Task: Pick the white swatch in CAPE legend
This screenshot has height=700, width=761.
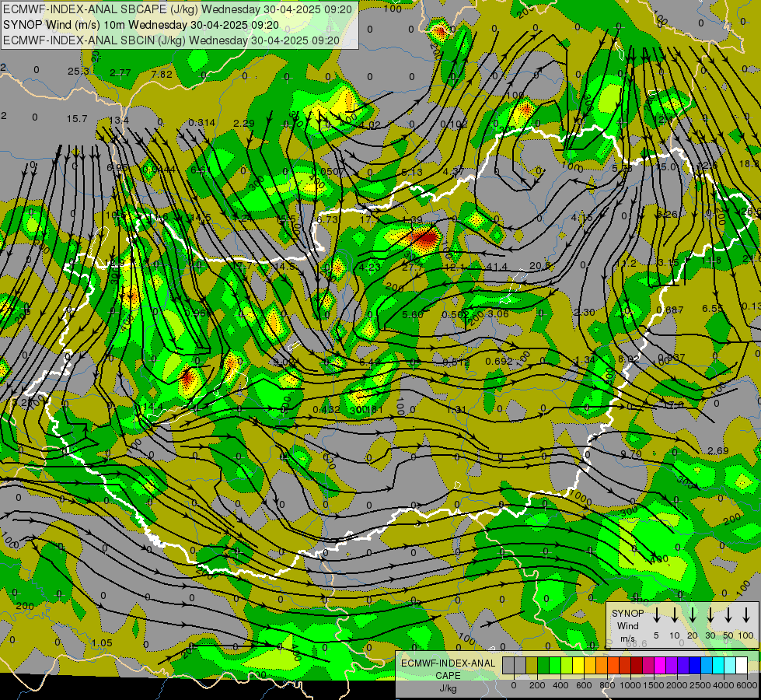Action: coord(742,666)
